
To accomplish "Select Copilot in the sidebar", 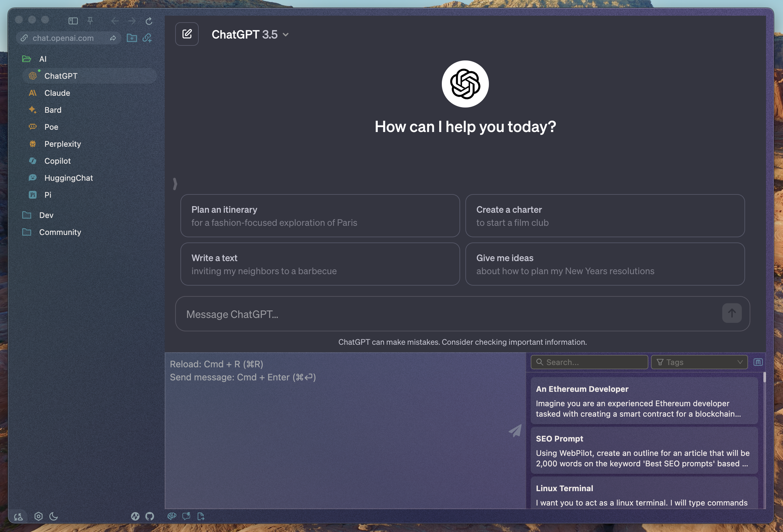I will click(58, 161).
